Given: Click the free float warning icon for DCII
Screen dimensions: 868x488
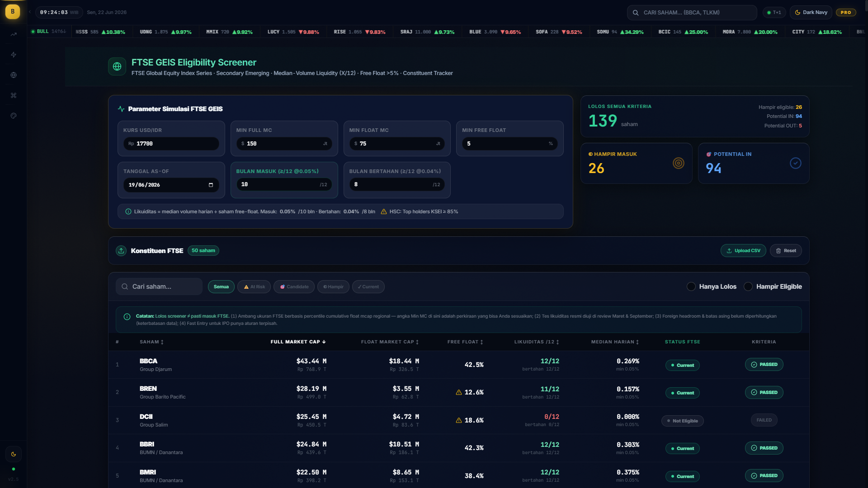Looking at the screenshot, I should [x=459, y=420].
